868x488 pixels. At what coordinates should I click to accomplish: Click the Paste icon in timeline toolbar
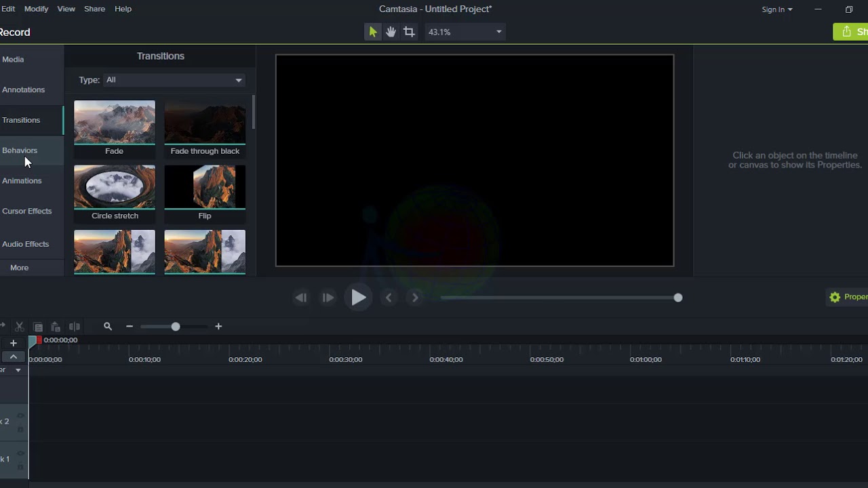point(56,326)
